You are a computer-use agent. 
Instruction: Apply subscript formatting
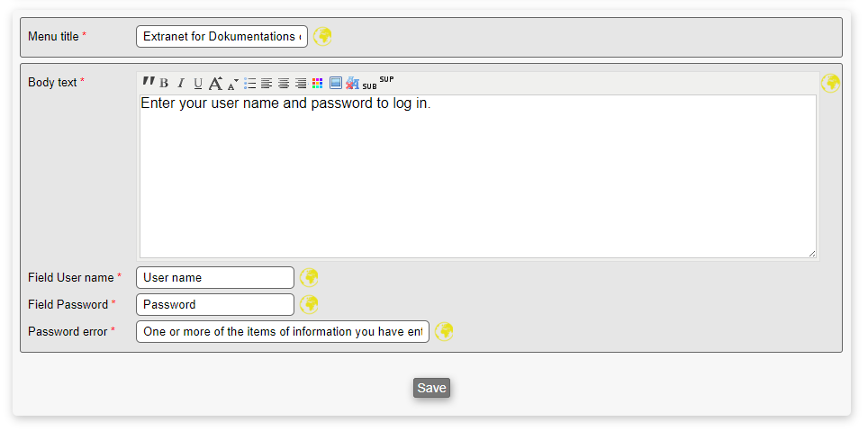369,85
